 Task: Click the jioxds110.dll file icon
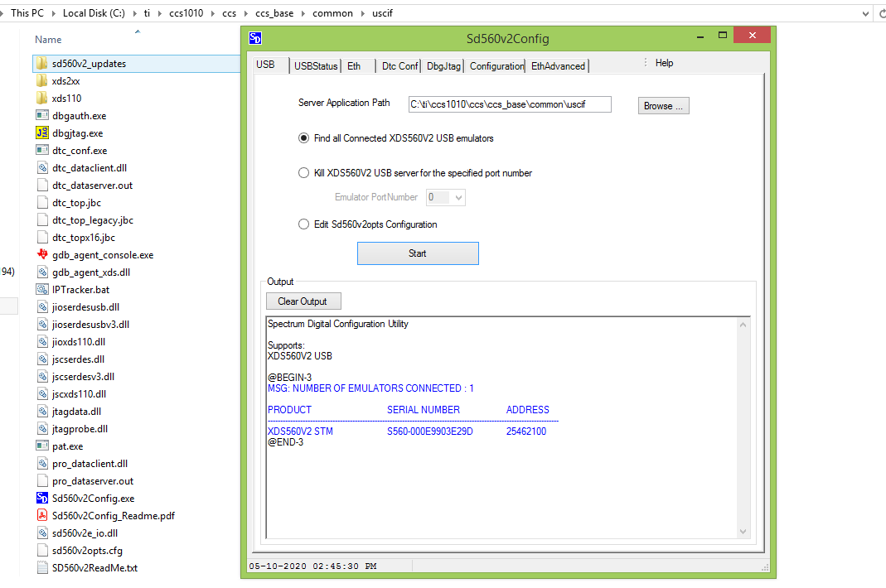tap(41, 342)
